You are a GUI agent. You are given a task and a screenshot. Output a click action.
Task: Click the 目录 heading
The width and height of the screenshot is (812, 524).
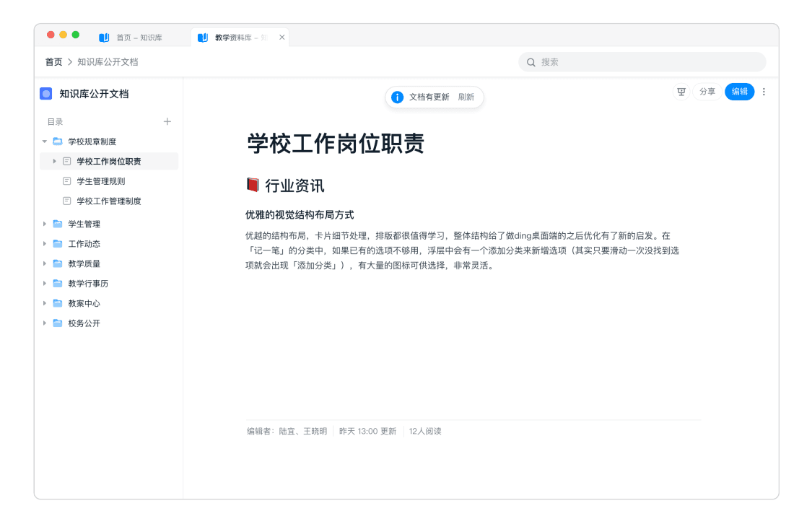55,122
